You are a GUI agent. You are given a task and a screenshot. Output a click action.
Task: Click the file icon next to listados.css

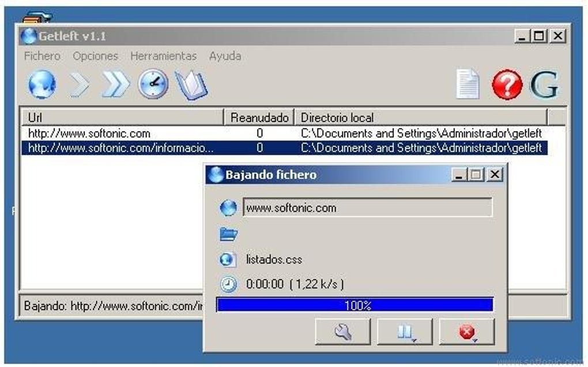[x=228, y=259]
